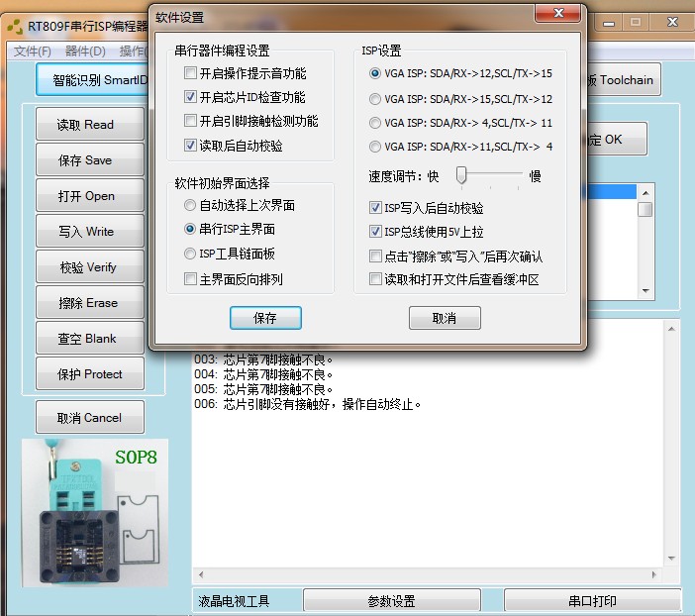This screenshot has height=616, width=695.
Task: Toggle the chip ID check checkbox
Action: (x=191, y=97)
